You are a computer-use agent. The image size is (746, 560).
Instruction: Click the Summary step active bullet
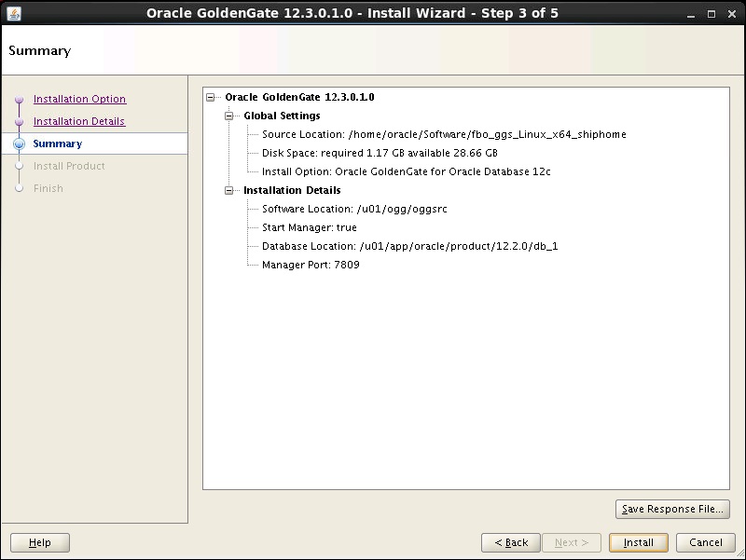(x=19, y=143)
